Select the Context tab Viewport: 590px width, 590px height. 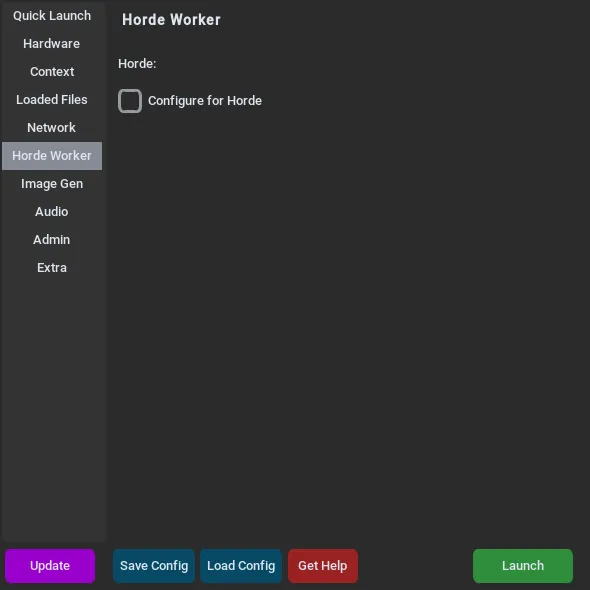(52, 71)
